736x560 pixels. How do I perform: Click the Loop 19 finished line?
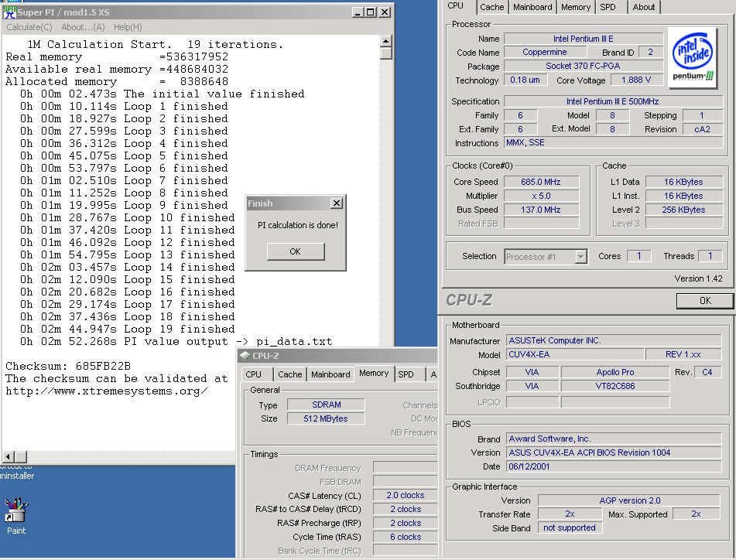[x=127, y=330]
